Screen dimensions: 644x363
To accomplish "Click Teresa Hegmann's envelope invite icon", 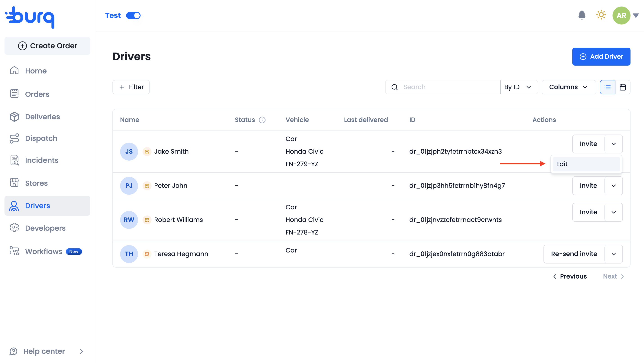I will [147, 254].
